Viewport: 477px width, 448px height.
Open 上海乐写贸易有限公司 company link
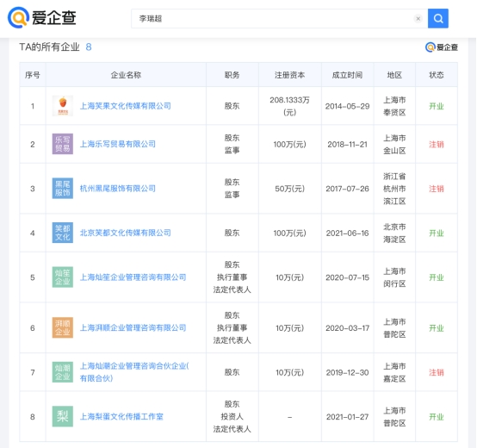[118, 144]
